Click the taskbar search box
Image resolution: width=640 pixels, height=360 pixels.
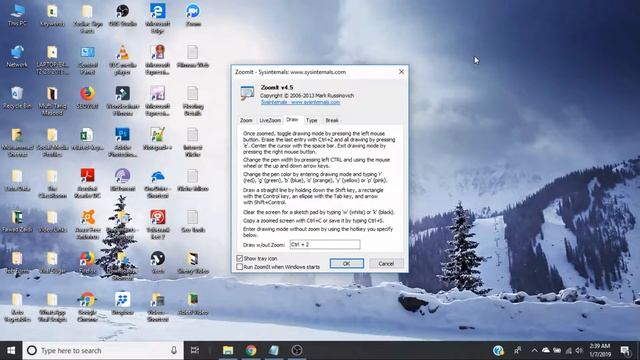[x=103, y=351]
